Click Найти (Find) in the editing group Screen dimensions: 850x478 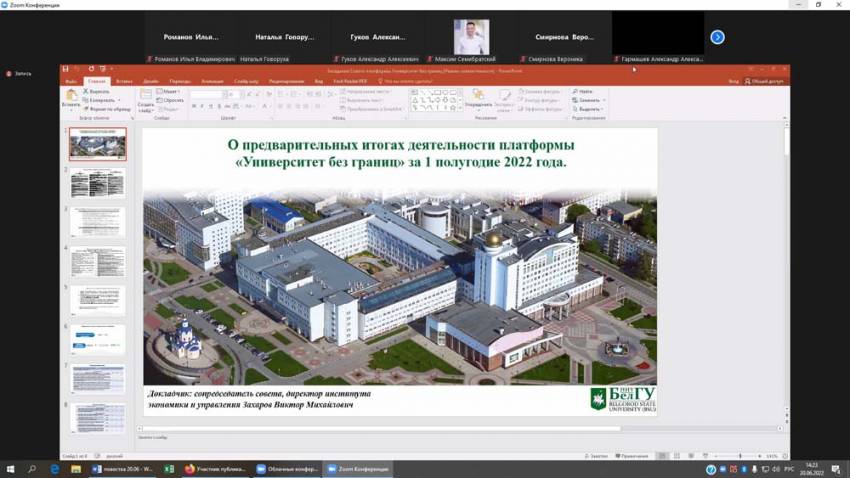coord(583,92)
